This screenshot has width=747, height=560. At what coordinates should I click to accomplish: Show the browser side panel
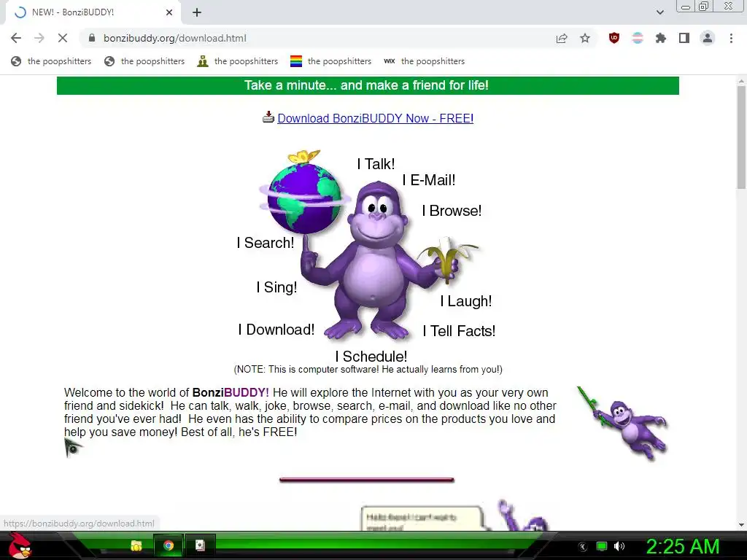coord(684,38)
